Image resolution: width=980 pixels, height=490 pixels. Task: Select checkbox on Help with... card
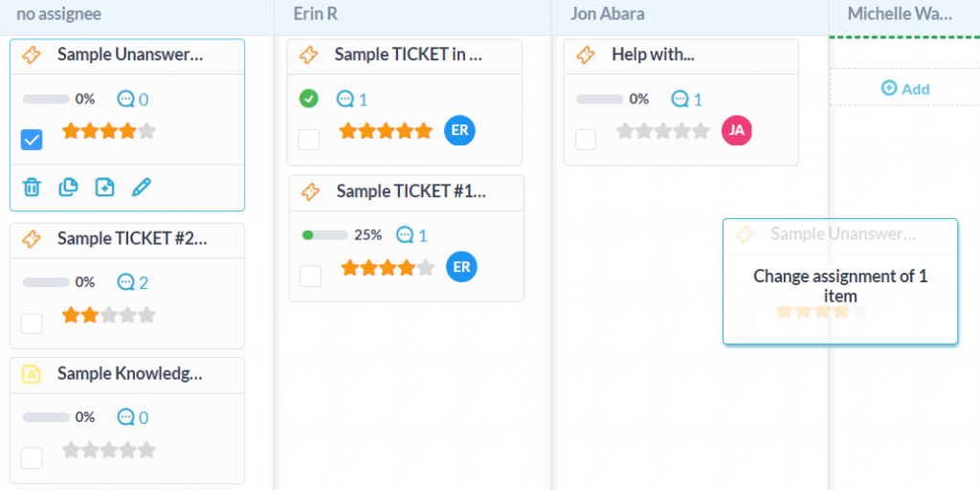(586, 140)
